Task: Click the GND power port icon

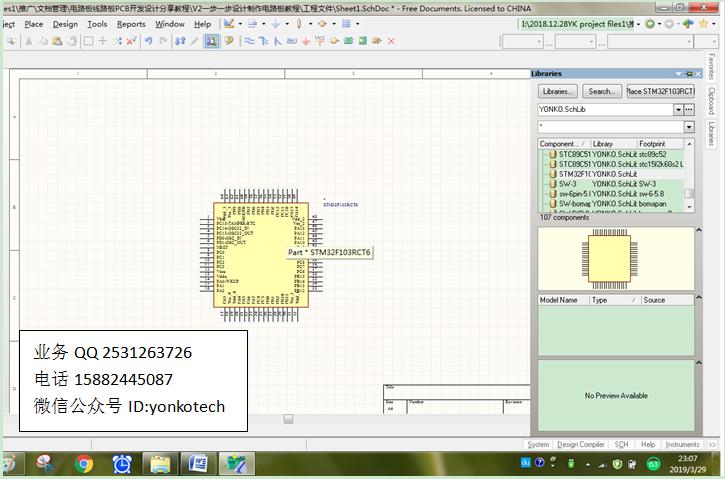Action: (306, 41)
